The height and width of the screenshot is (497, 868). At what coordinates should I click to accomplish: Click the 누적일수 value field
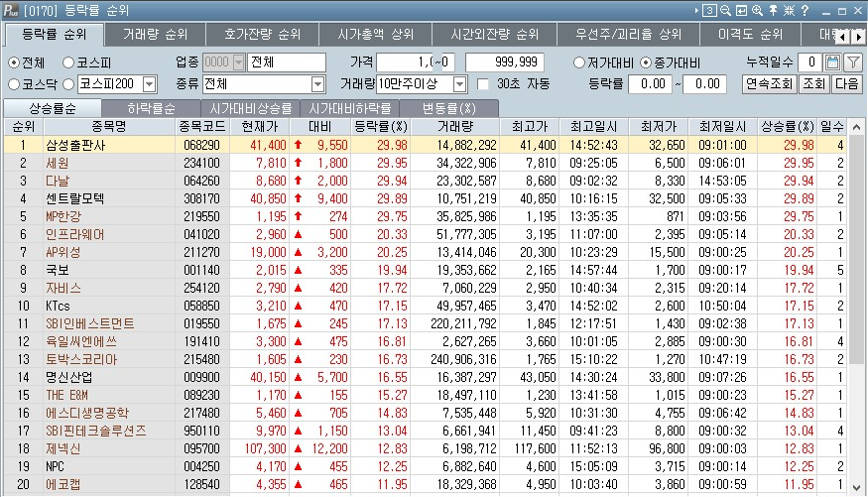809,62
